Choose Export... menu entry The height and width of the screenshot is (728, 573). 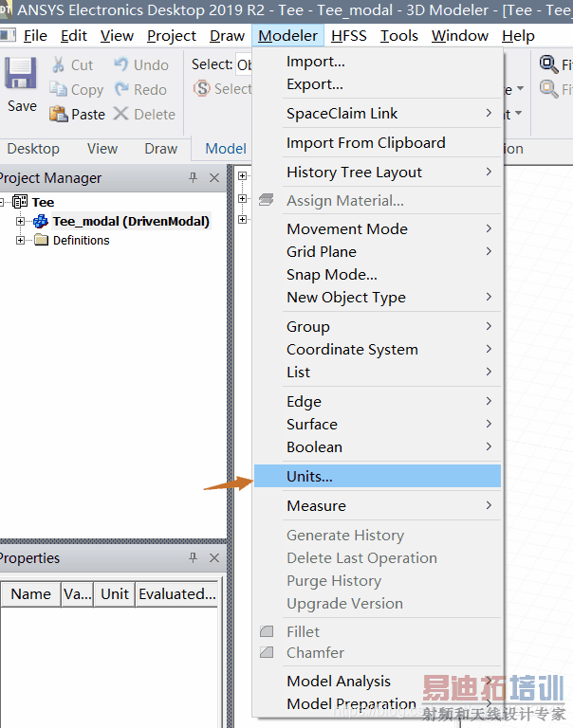(378, 84)
